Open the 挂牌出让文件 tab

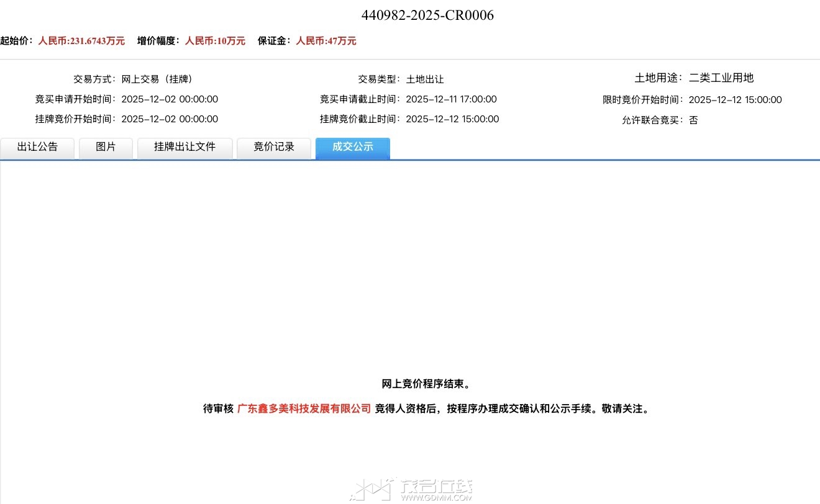184,147
